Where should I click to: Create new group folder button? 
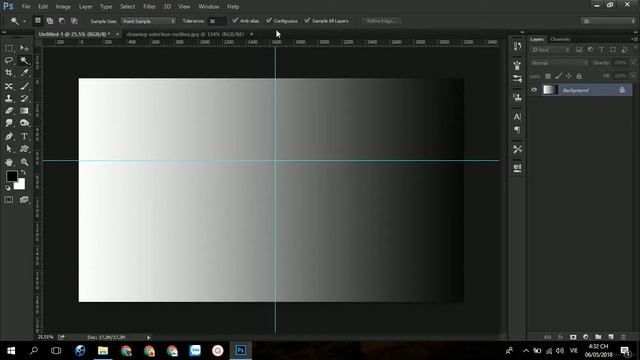pyautogui.click(x=598, y=337)
